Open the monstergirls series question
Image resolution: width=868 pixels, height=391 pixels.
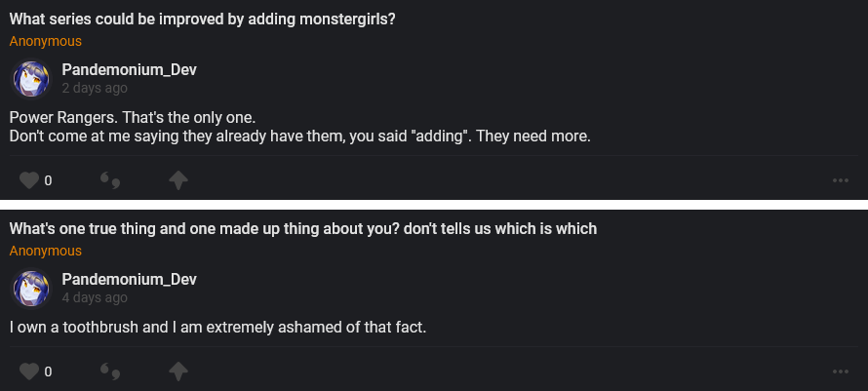pos(202,20)
